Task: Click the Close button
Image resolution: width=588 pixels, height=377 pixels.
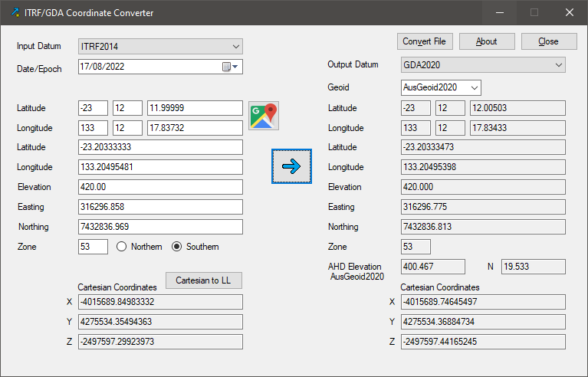Action: (548, 41)
